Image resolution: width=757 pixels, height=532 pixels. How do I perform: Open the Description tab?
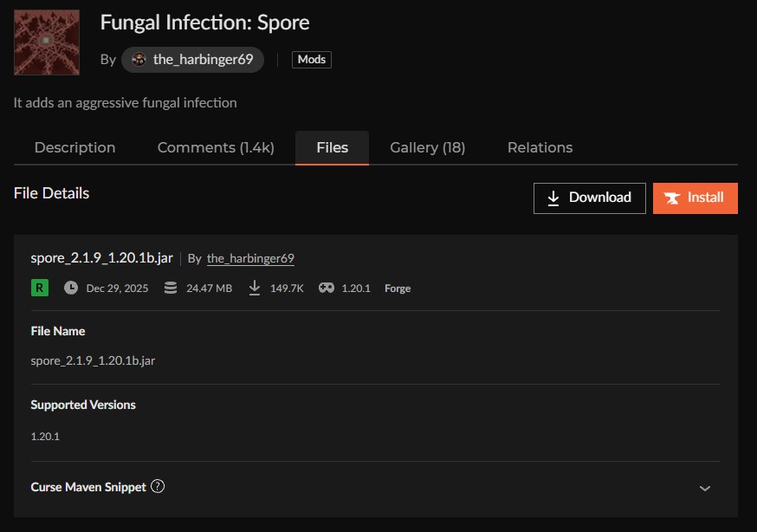74,147
